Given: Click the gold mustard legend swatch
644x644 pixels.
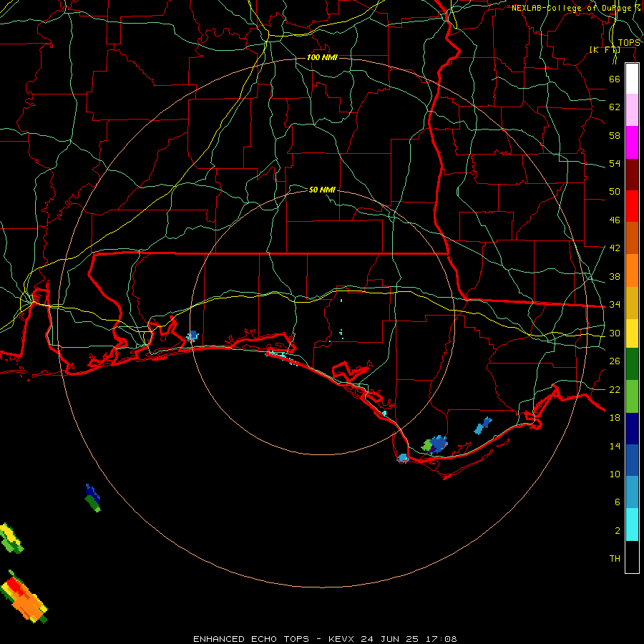Looking at the screenshot, I should pos(632,303).
